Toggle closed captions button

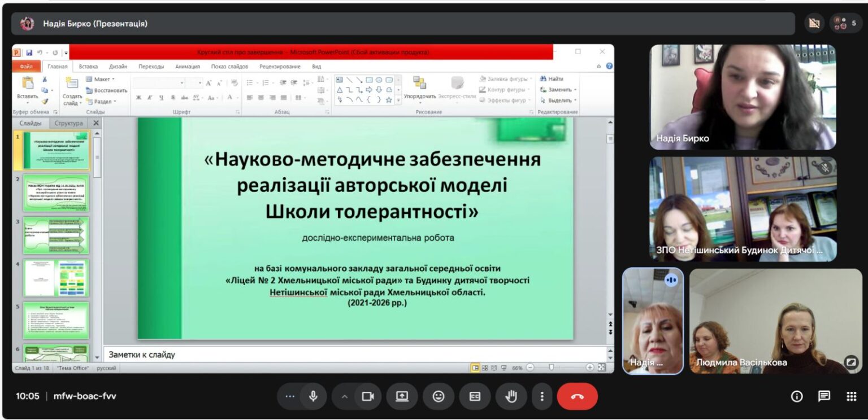(x=475, y=396)
